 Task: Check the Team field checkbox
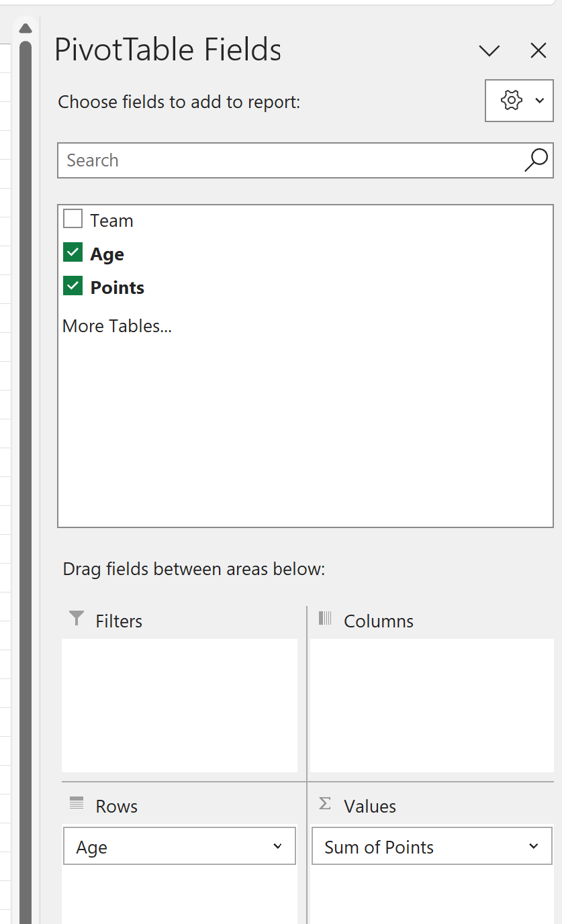click(x=73, y=218)
